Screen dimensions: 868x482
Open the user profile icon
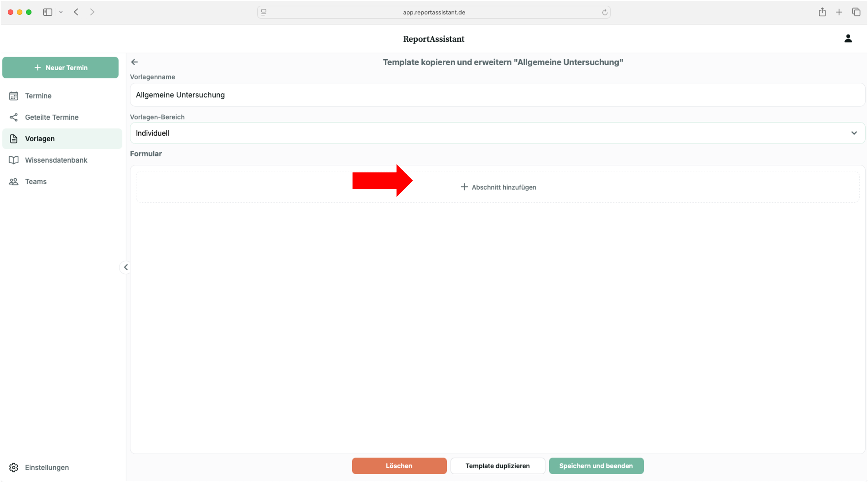click(x=848, y=39)
